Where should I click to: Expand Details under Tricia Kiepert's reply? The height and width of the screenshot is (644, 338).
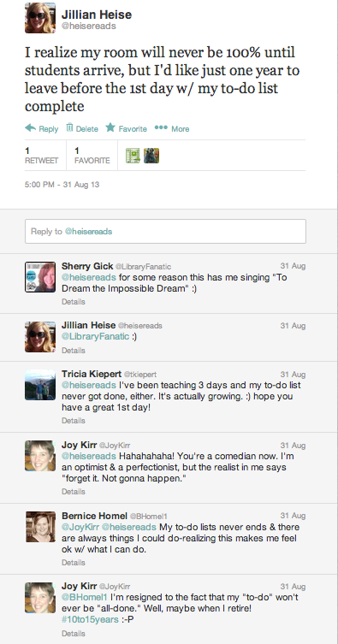[73, 421]
